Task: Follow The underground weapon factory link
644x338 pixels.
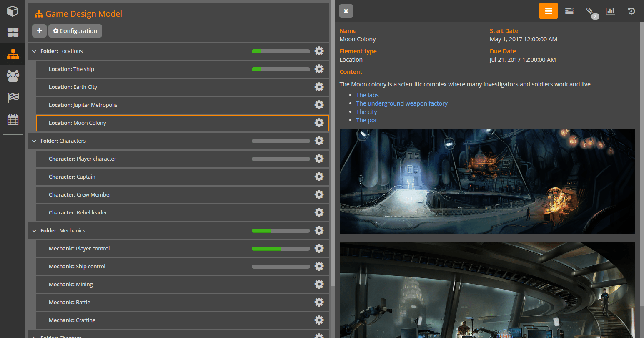Action: pyautogui.click(x=401, y=103)
